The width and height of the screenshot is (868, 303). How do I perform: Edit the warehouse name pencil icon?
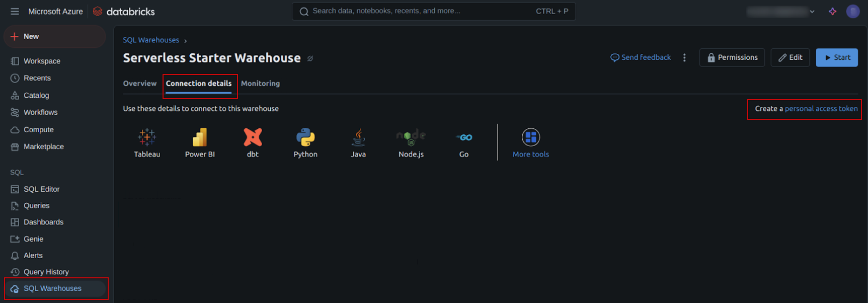pos(310,58)
